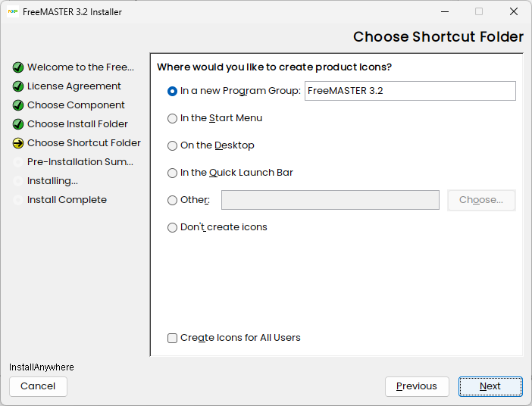Choose the Don't create icons option

[172, 227]
